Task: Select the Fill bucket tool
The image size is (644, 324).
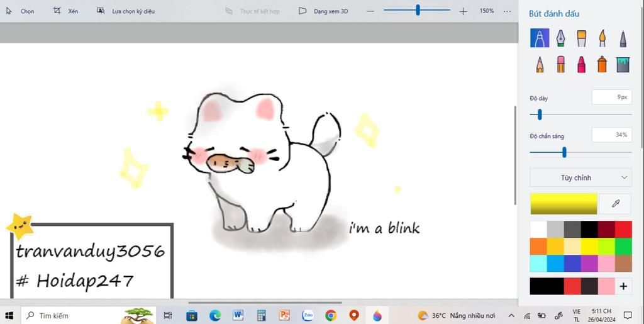Action: 623,64
